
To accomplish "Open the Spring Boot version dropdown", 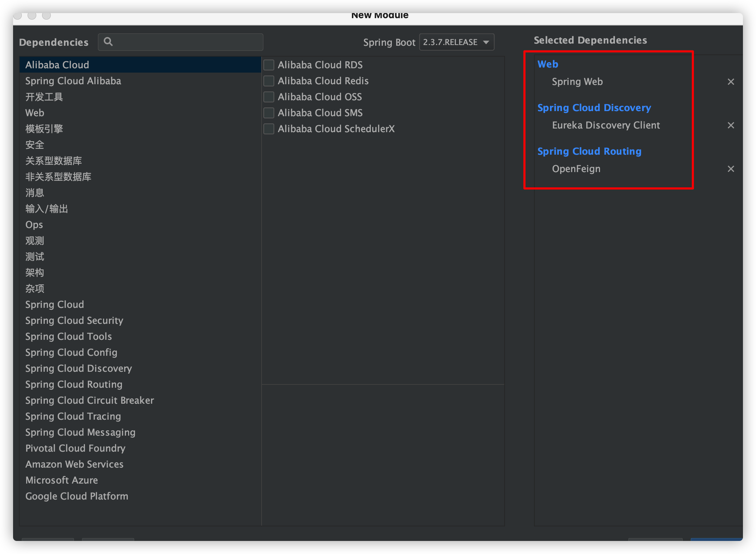I will (456, 42).
